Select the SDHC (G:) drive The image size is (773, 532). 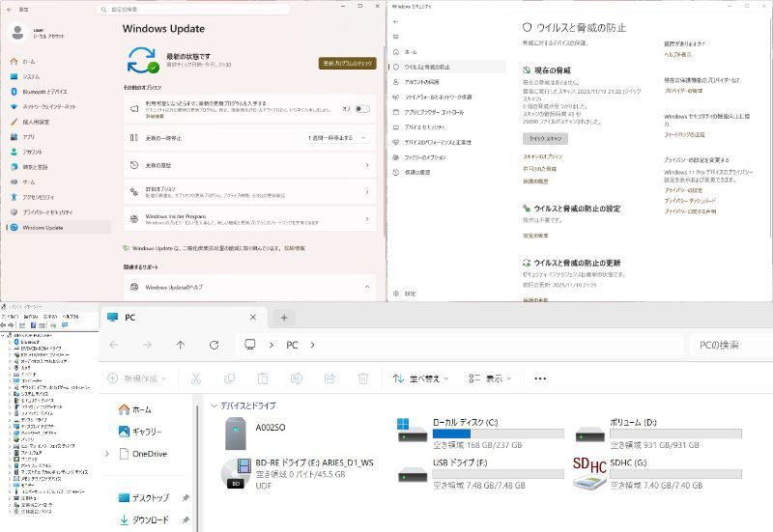[x=657, y=473]
